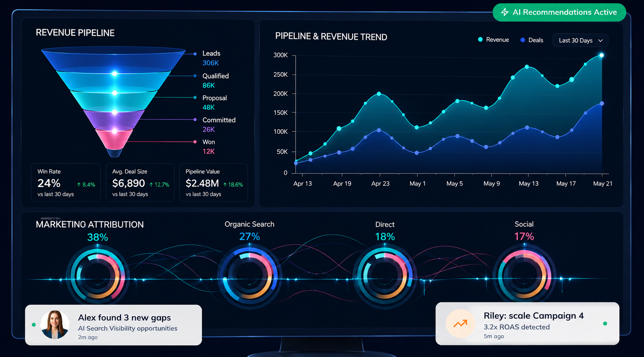Viewport: 644px width, 357px height.
Task: Click AI Recommendations Active button
Action: click(x=559, y=12)
